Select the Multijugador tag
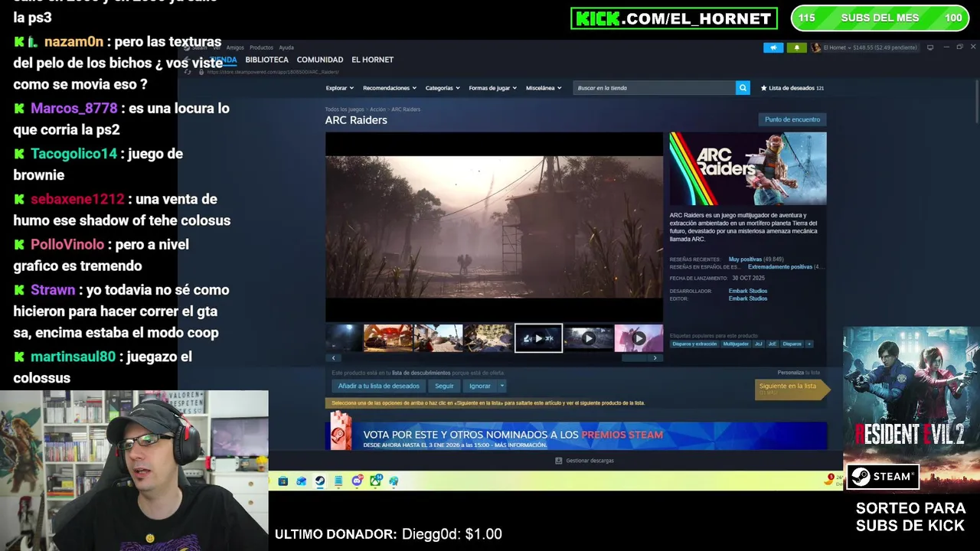Image resolution: width=980 pixels, height=551 pixels. tap(736, 344)
